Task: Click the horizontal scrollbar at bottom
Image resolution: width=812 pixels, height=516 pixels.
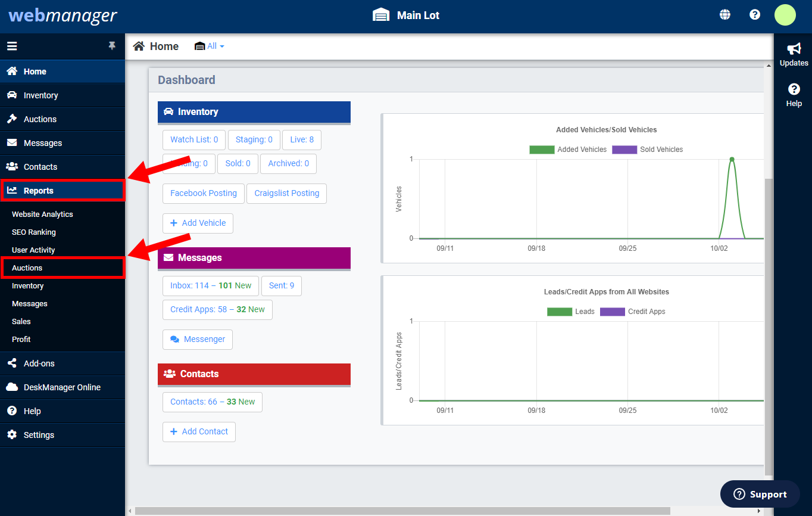Action: [402, 511]
